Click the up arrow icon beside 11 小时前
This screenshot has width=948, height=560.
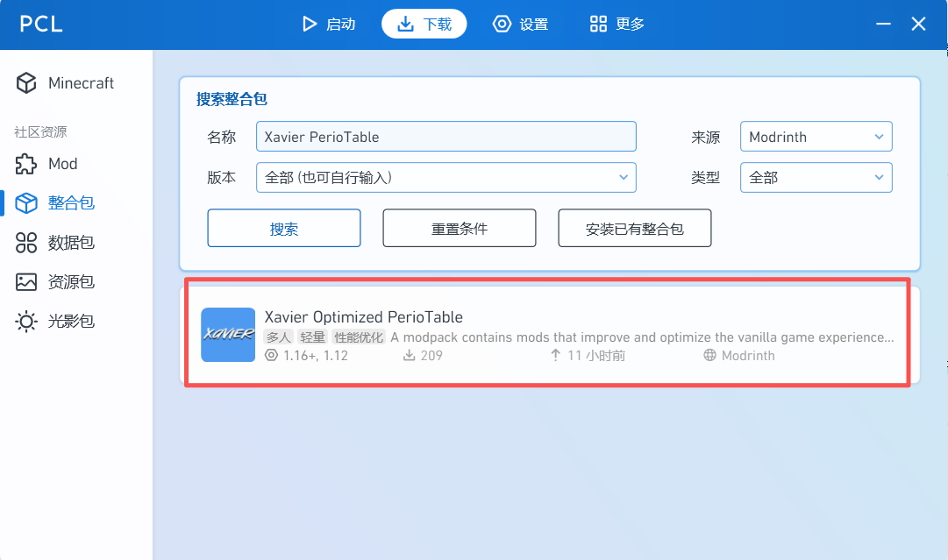[x=556, y=355]
